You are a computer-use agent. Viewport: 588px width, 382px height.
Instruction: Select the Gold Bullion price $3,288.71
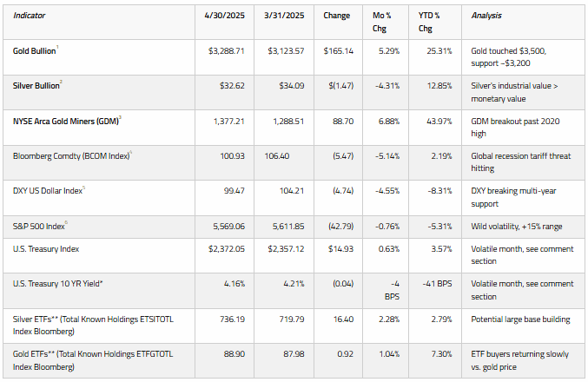click(x=227, y=51)
